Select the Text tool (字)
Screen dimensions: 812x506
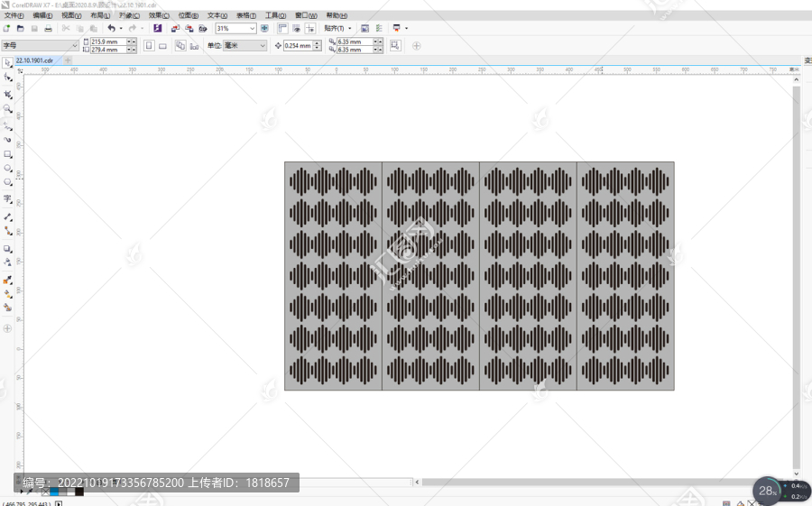(7, 198)
